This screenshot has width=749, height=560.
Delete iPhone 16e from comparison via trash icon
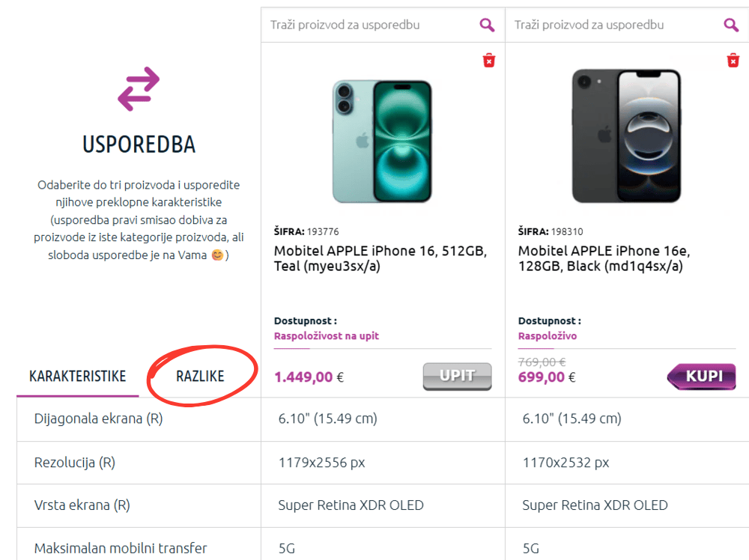tap(733, 61)
